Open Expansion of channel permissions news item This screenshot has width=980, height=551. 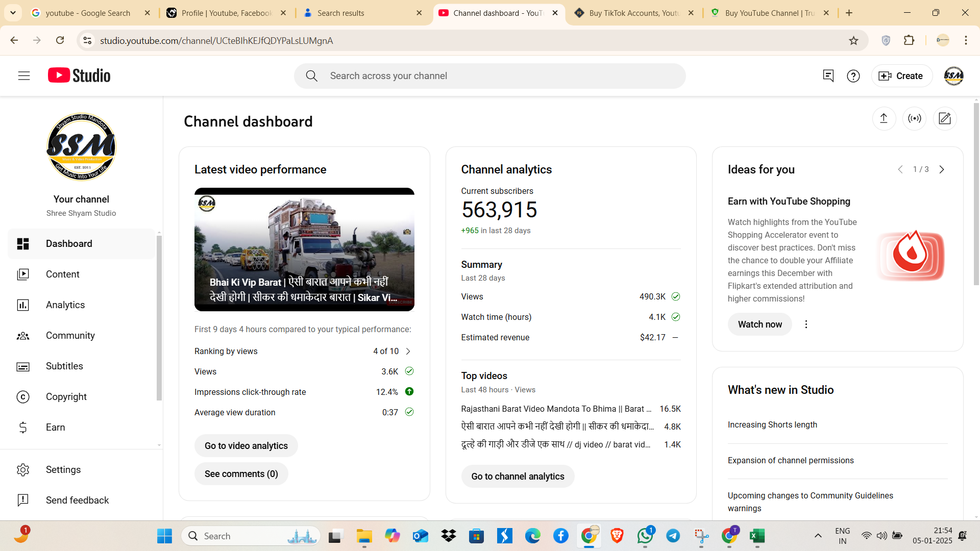791,461
